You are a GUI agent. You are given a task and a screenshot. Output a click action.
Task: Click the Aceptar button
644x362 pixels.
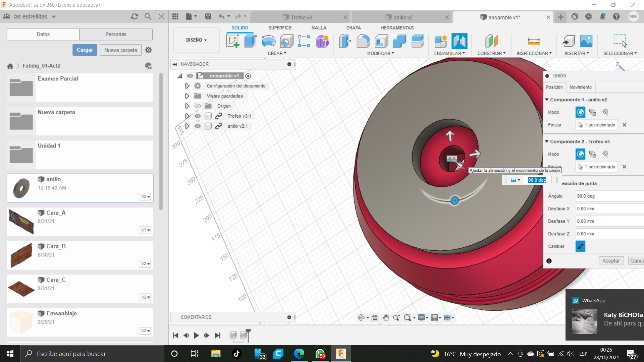click(x=611, y=261)
